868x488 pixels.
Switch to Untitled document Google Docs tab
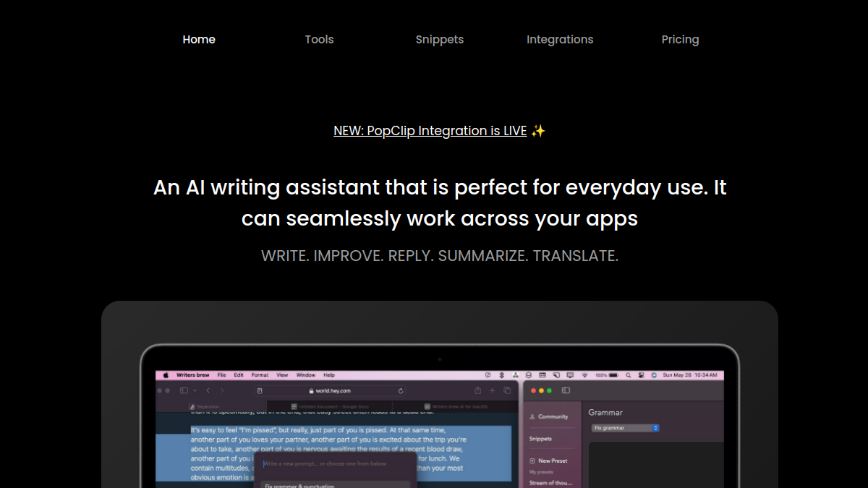[329, 406]
